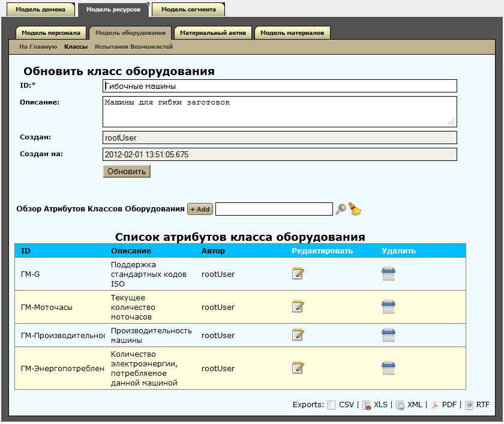The image size is (504, 424).
Task: Delete the ГМ-G attribute
Action: [388, 274]
